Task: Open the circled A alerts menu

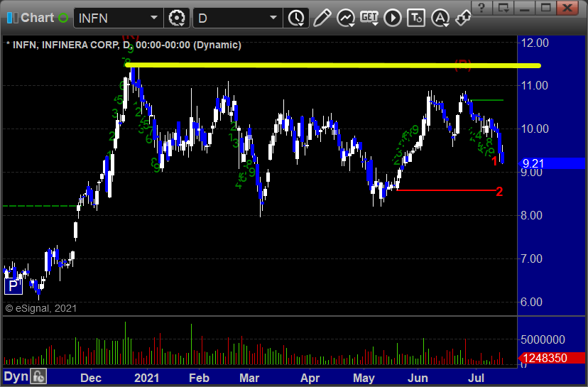Action: click(440, 18)
